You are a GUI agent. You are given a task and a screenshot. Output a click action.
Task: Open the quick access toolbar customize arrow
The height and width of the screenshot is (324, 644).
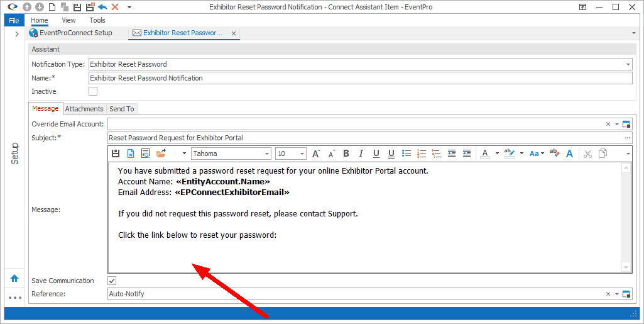(129, 8)
